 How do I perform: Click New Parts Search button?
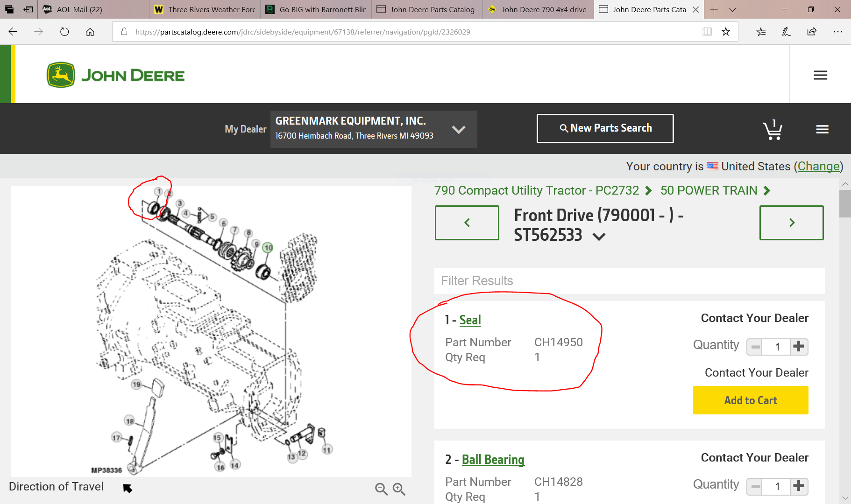click(x=605, y=128)
